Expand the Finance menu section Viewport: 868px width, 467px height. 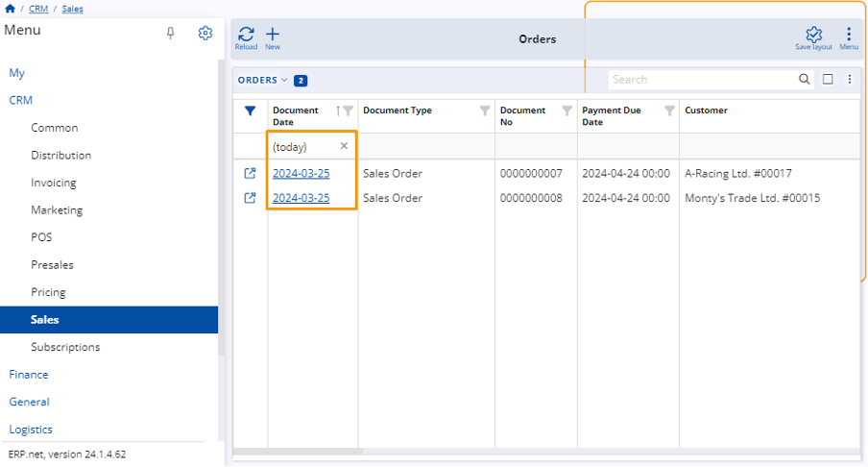[x=28, y=375]
